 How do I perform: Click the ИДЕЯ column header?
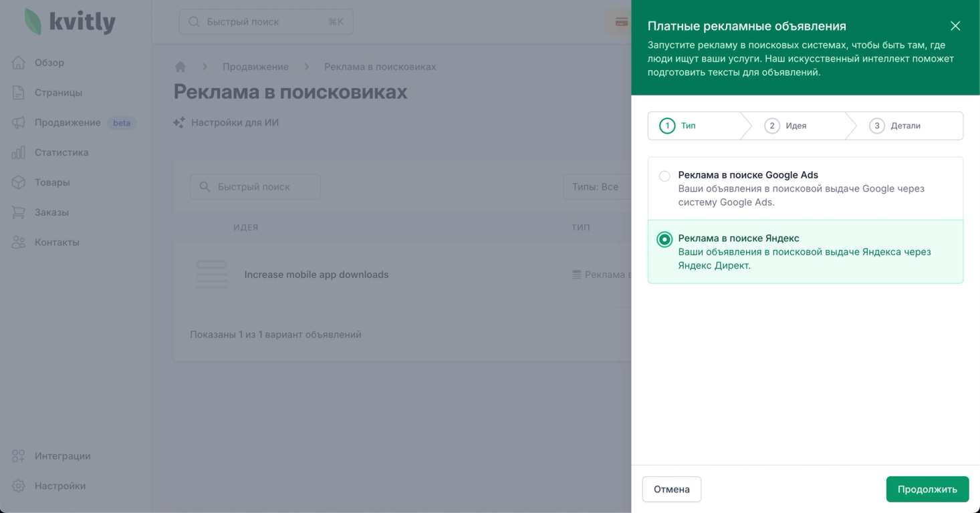pyautogui.click(x=245, y=228)
